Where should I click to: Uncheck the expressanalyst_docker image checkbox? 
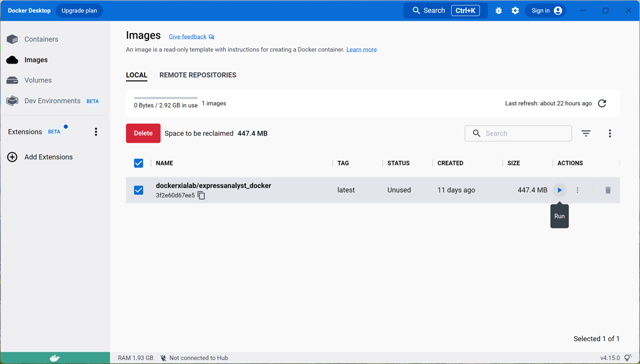[139, 190]
